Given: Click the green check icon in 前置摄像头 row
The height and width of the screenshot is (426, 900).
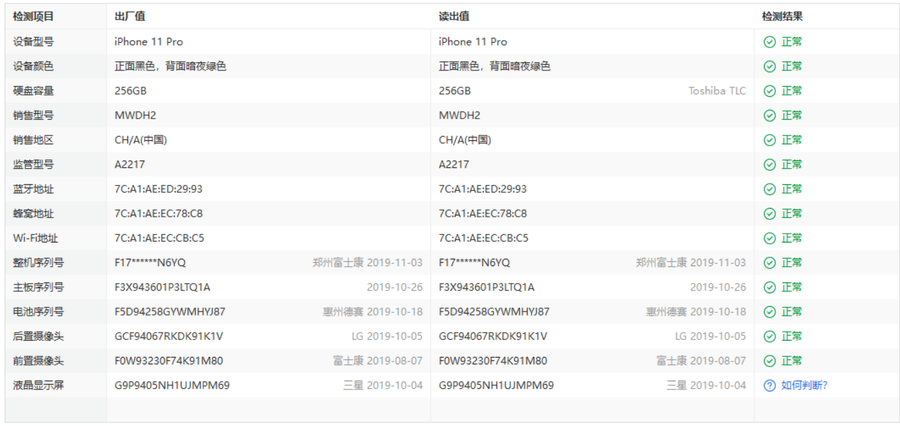Looking at the screenshot, I should coord(769,361).
